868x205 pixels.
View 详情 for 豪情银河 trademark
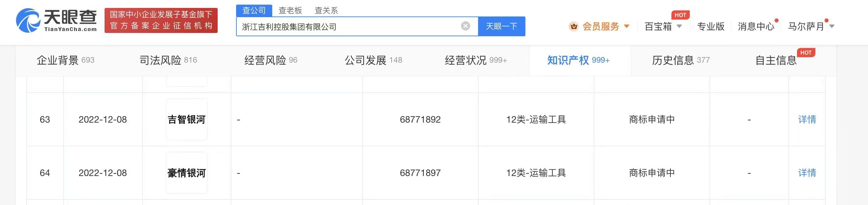(x=807, y=173)
